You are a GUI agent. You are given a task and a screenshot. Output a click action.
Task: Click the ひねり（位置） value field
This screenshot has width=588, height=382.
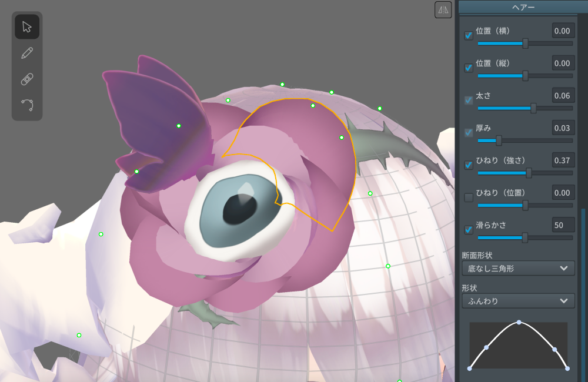click(x=563, y=193)
